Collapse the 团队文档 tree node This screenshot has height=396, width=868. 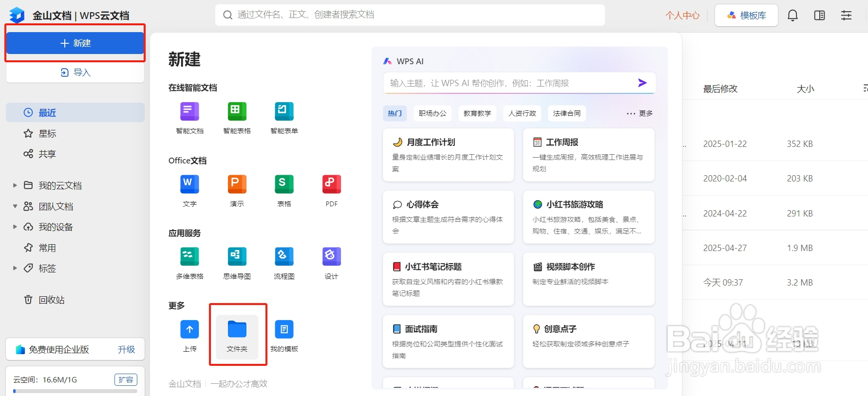point(15,206)
